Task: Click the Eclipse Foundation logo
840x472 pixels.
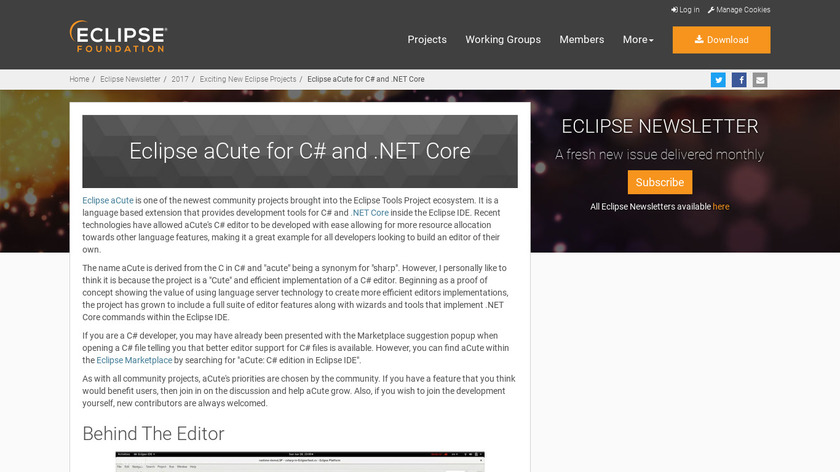Action: pos(118,36)
